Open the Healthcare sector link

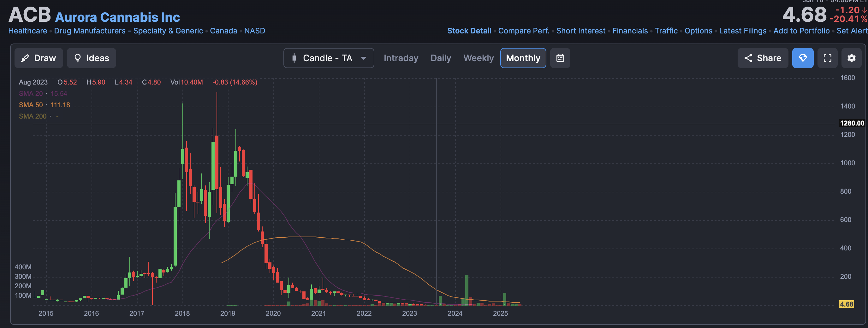28,31
